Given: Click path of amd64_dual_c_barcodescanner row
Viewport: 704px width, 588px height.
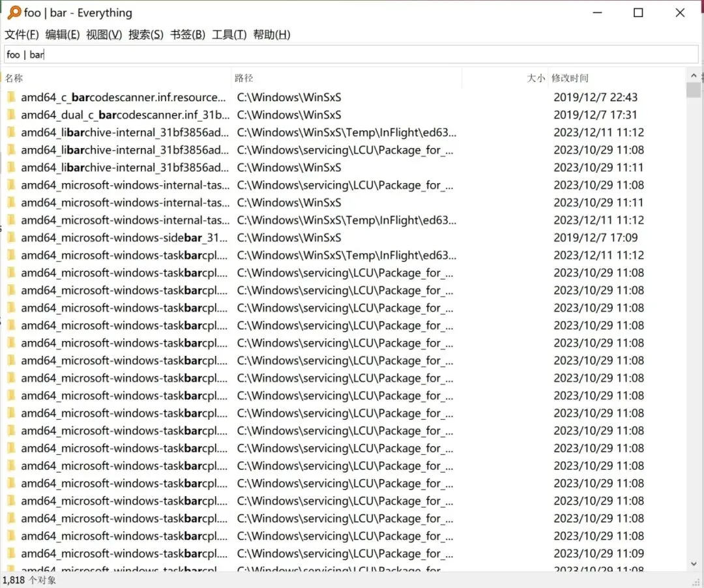Looking at the screenshot, I should click(x=289, y=115).
